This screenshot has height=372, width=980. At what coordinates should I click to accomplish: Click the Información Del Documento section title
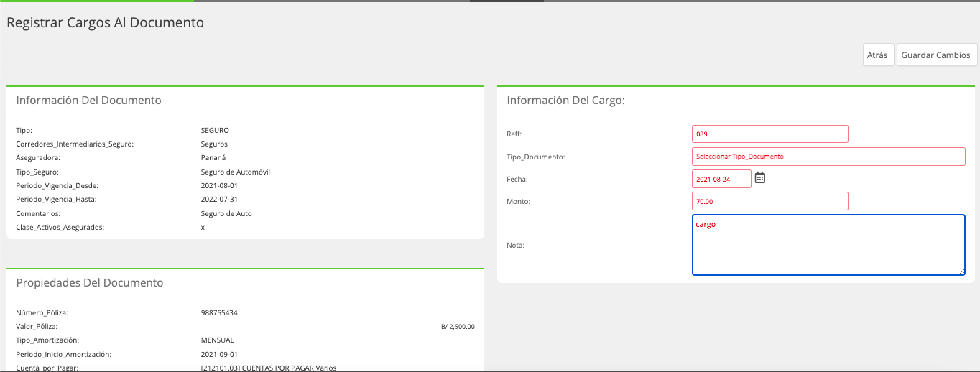tap(89, 101)
